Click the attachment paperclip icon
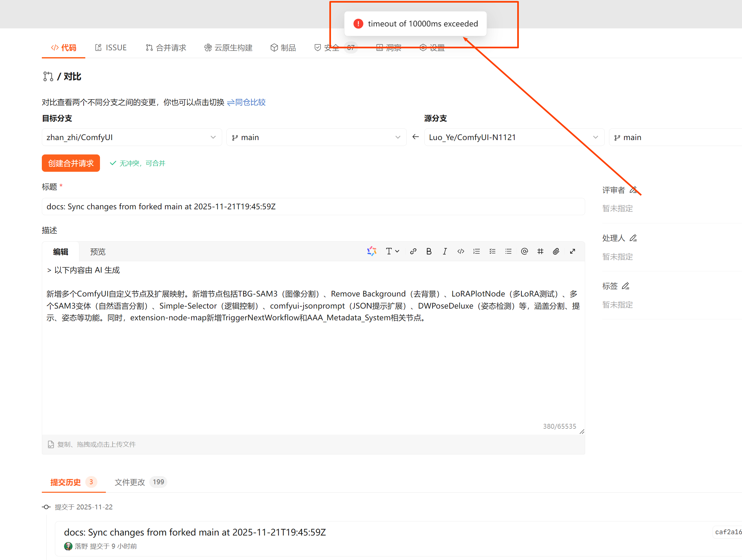 [556, 251]
